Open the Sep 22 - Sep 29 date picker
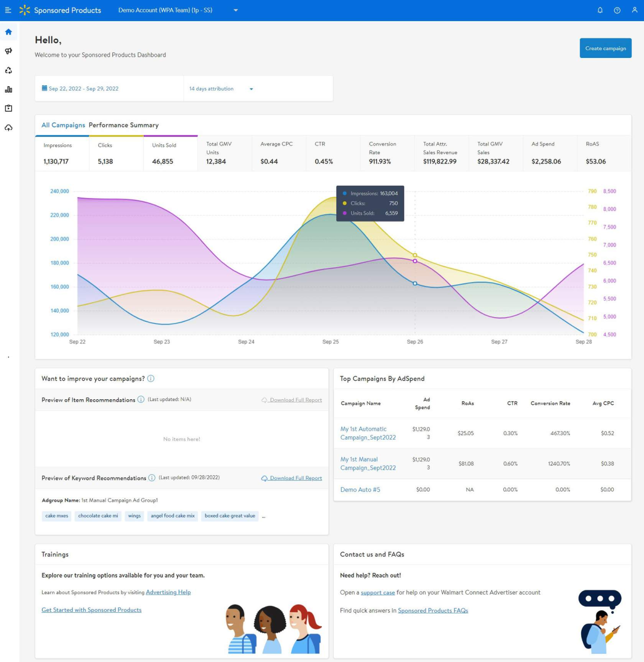 (80, 89)
